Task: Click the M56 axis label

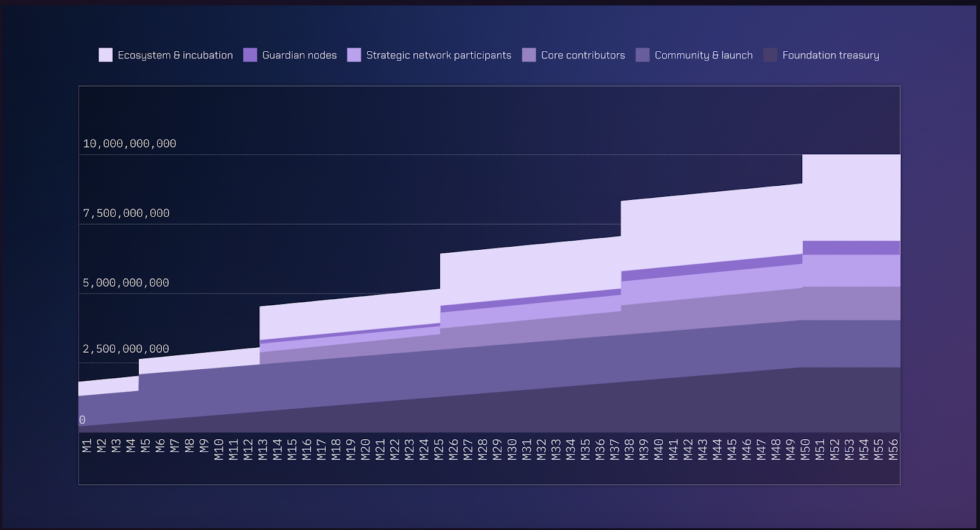Action: [x=893, y=449]
